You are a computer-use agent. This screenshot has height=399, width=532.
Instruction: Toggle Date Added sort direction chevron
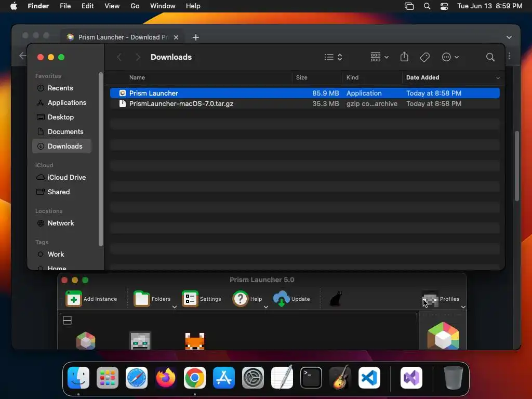point(498,78)
